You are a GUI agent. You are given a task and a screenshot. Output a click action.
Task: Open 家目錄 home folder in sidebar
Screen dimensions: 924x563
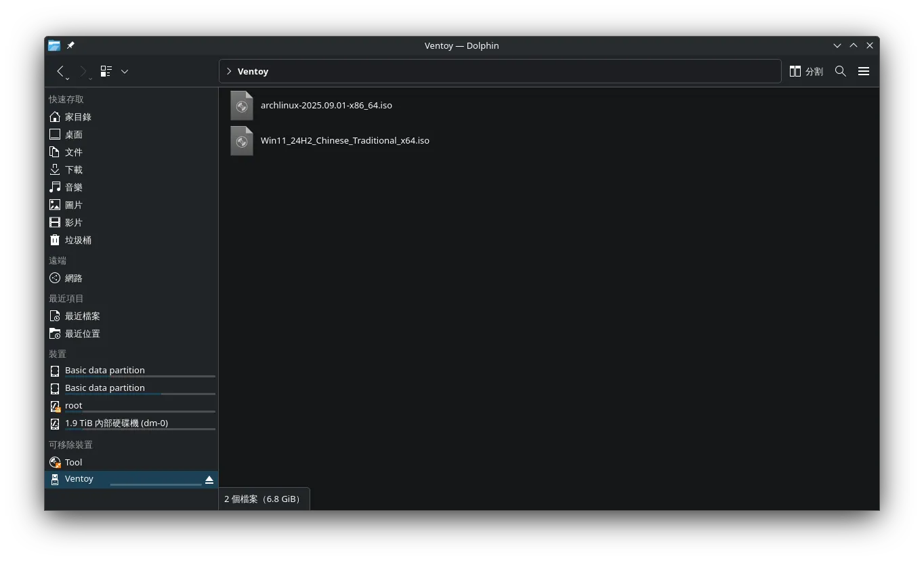click(x=131, y=117)
